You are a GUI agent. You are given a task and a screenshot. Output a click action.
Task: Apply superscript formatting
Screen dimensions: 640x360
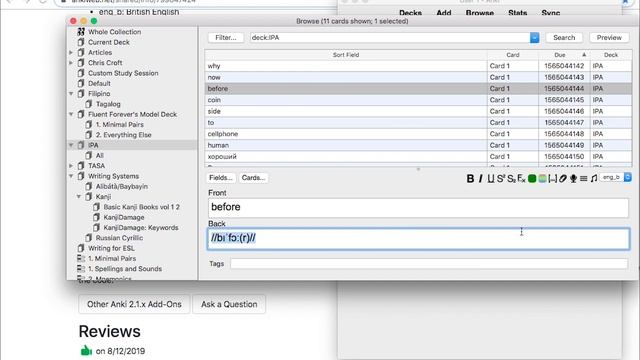(x=501, y=178)
